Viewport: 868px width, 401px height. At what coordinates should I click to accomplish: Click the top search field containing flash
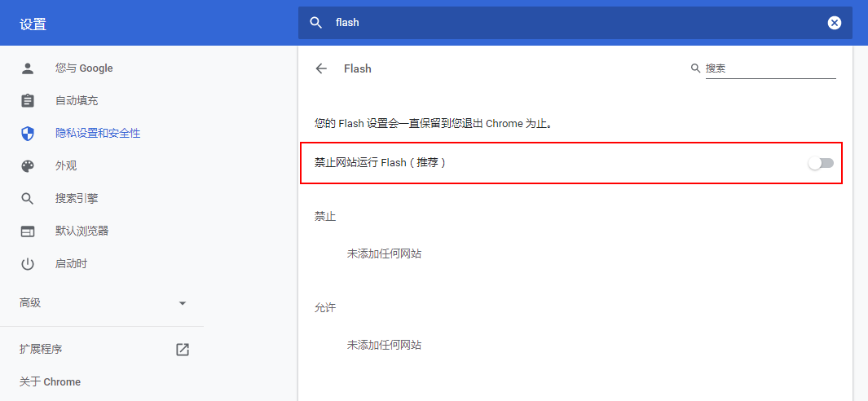575,23
